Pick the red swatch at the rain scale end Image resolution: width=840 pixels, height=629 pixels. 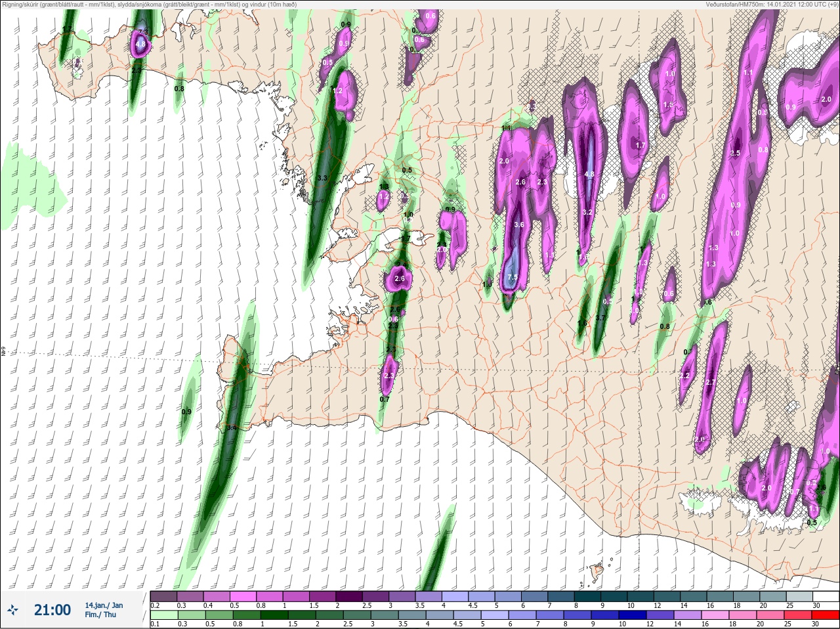pos(825,615)
